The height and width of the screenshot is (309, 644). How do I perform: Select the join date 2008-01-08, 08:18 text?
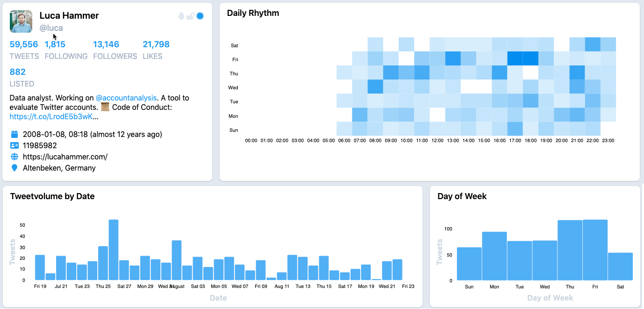click(x=93, y=134)
